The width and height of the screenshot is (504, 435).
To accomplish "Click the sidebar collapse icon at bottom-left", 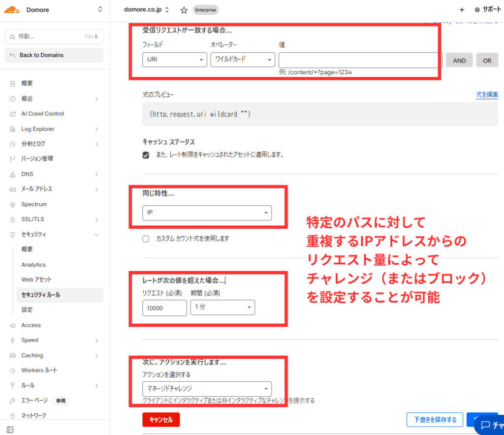I will pyautogui.click(x=10, y=430).
